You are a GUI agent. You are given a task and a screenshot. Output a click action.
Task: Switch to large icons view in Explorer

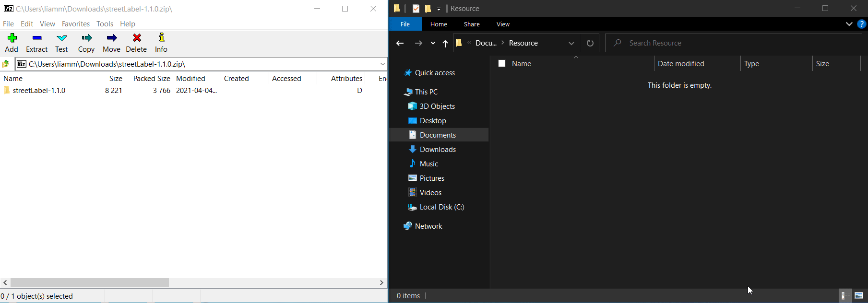tap(859, 296)
